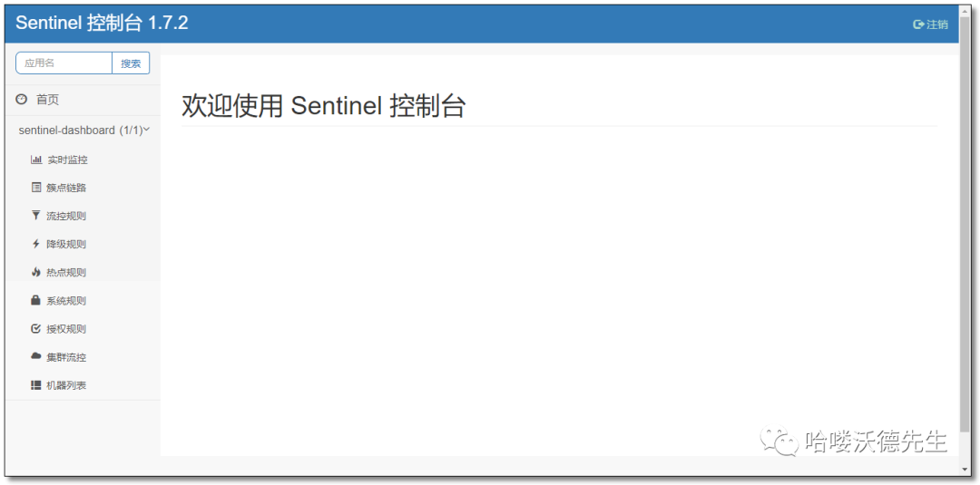Click the dashboard icon next to 首页
The height and width of the screenshot is (485, 980).
click(x=22, y=100)
